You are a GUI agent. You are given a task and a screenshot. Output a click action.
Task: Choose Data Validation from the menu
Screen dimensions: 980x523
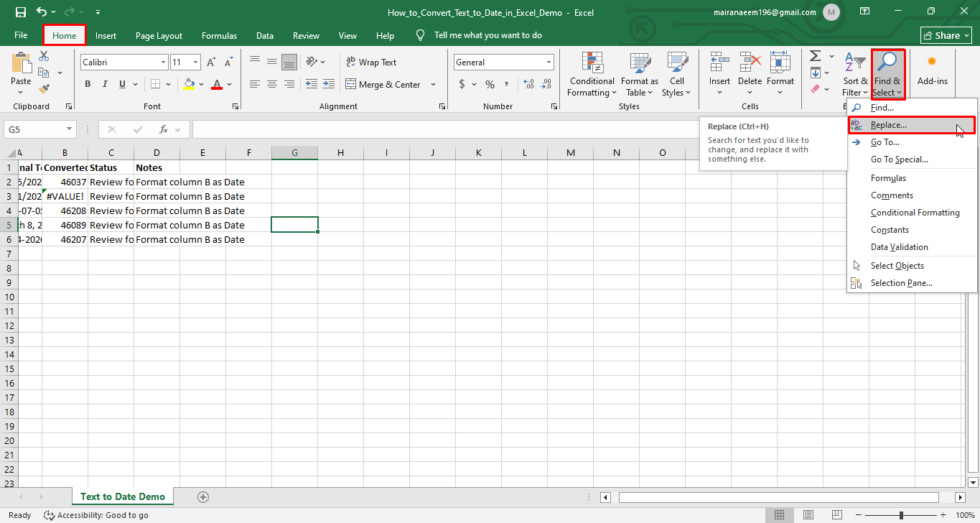912,247
